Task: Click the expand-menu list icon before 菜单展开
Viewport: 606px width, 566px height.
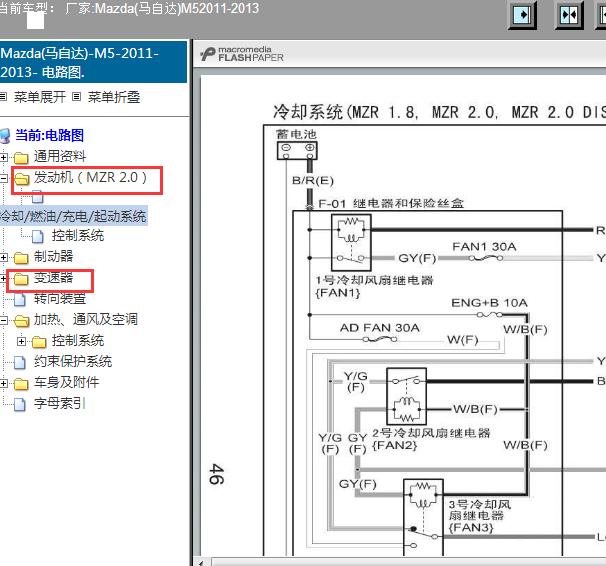Action: point(3,97)
